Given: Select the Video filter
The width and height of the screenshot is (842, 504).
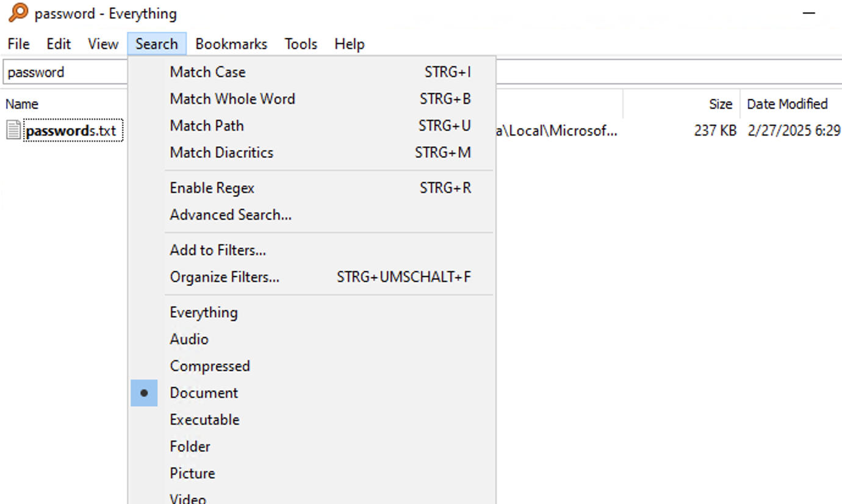Looking at the screenshot, I should pyautogui.click(x=312, y=496).
